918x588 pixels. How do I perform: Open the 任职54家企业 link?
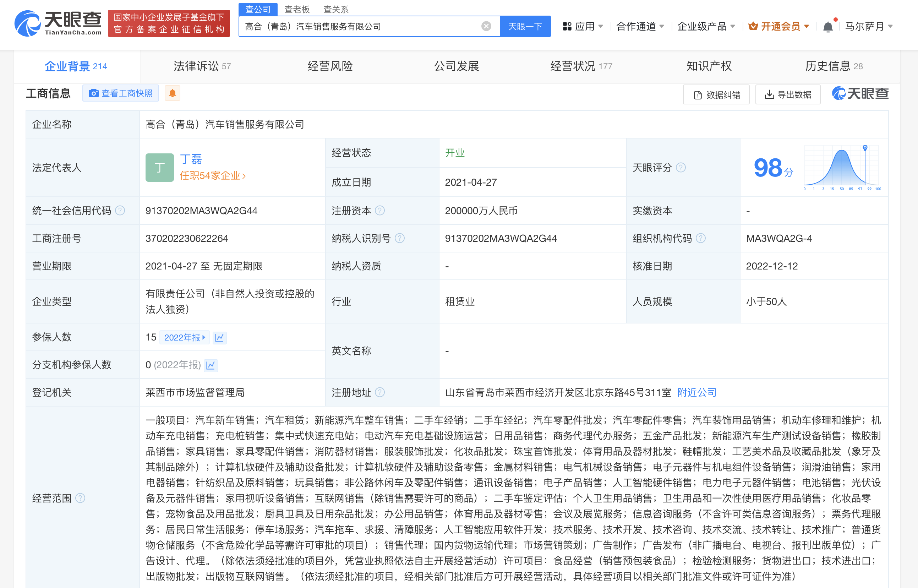click(x=213, y=176)
